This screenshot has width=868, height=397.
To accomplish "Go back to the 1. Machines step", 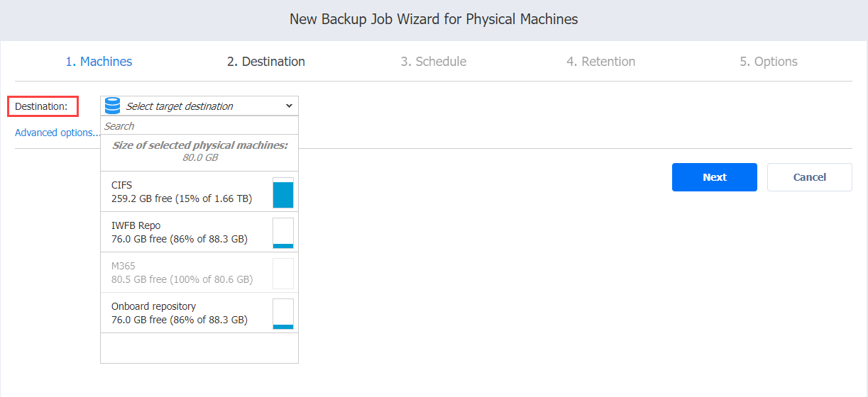I will (x=99, y=62).
